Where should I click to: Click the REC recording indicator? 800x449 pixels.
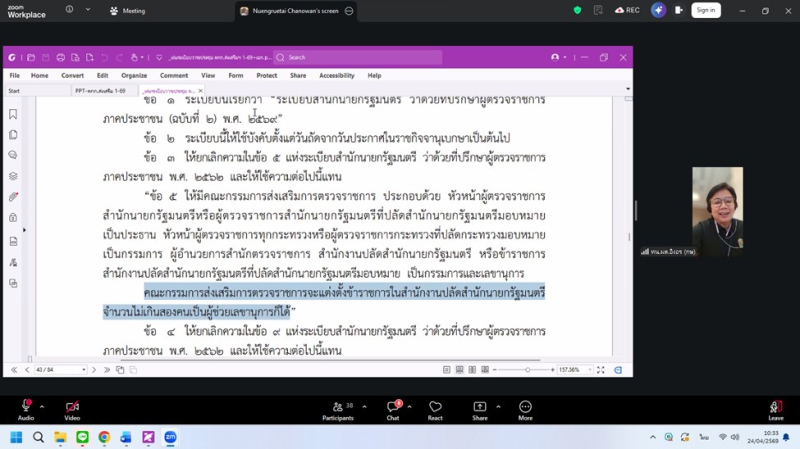coord(627,10)
